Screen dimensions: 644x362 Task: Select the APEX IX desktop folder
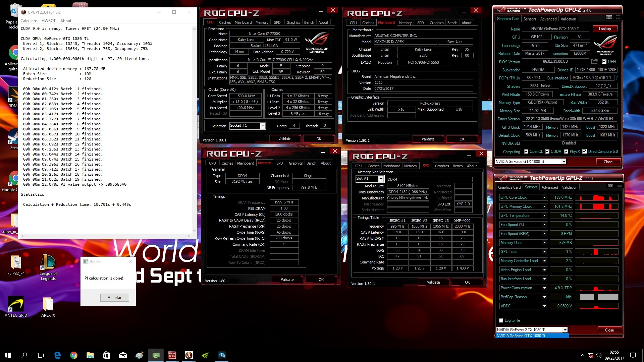click(48, 306)
